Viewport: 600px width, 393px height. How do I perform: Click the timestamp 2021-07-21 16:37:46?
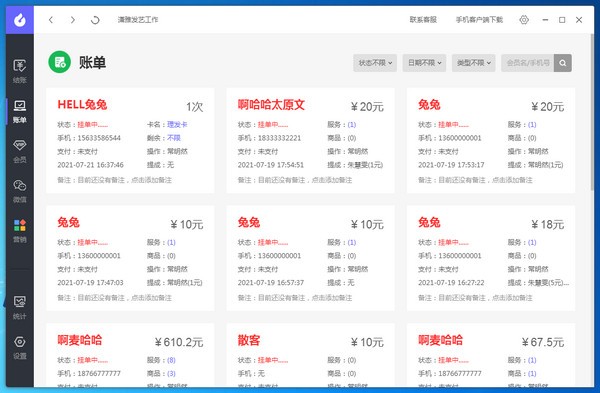click(x=90, y=165)
